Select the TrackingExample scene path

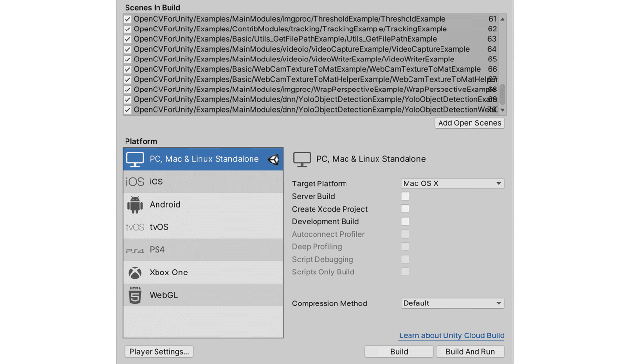pos(290,29)
